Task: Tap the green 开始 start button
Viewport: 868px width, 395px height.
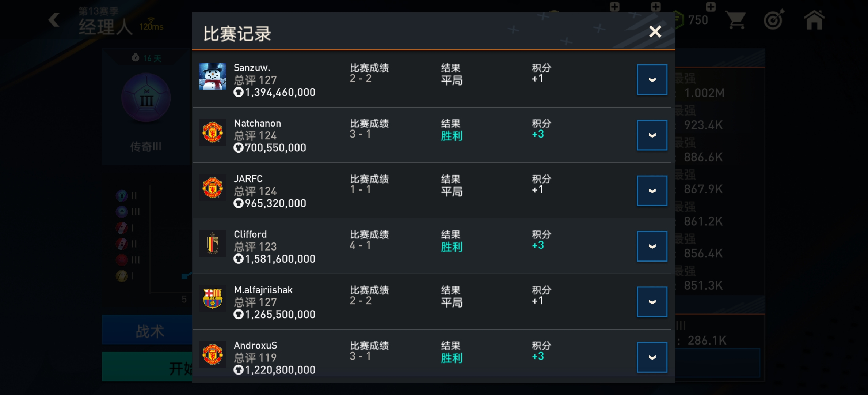Action: [147, 367]
